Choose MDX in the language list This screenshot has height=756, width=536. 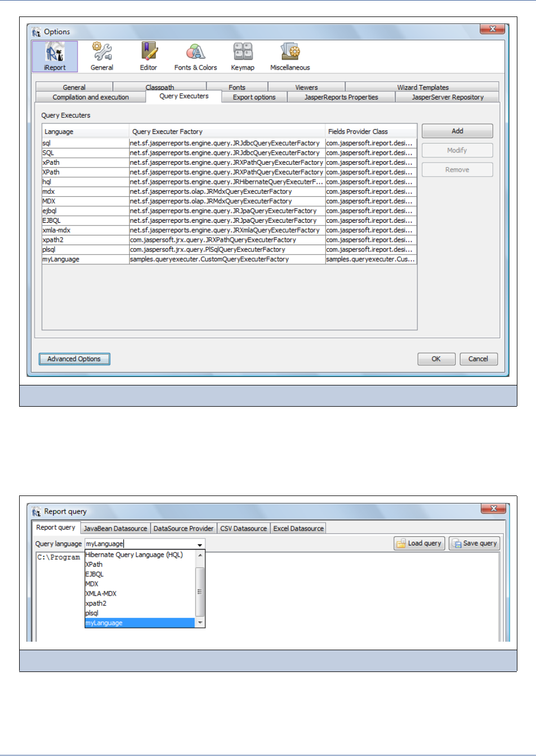pos(140,584)
